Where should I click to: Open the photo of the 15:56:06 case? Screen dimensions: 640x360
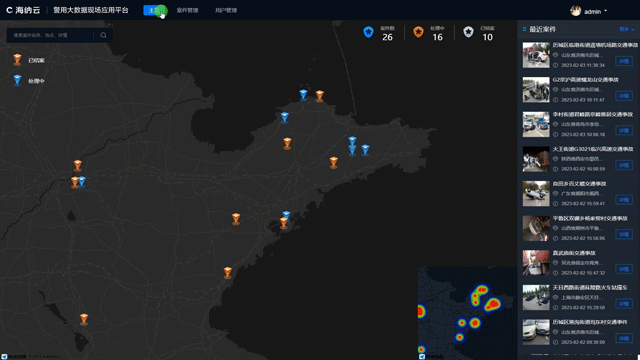pyautogui.click(x=536, y=228)
